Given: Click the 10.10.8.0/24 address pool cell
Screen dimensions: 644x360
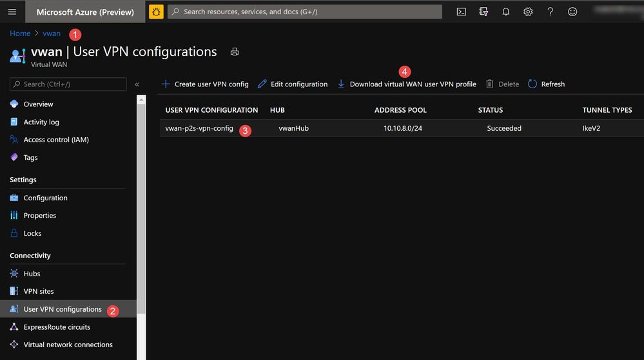Looking at the screenshot, I should click(x=403, y=128).
